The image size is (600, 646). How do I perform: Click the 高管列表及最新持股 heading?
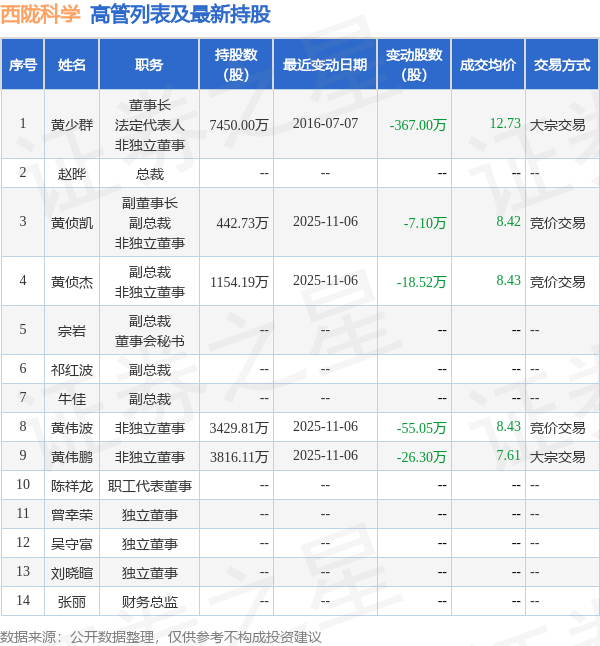[x=180, y=14]
